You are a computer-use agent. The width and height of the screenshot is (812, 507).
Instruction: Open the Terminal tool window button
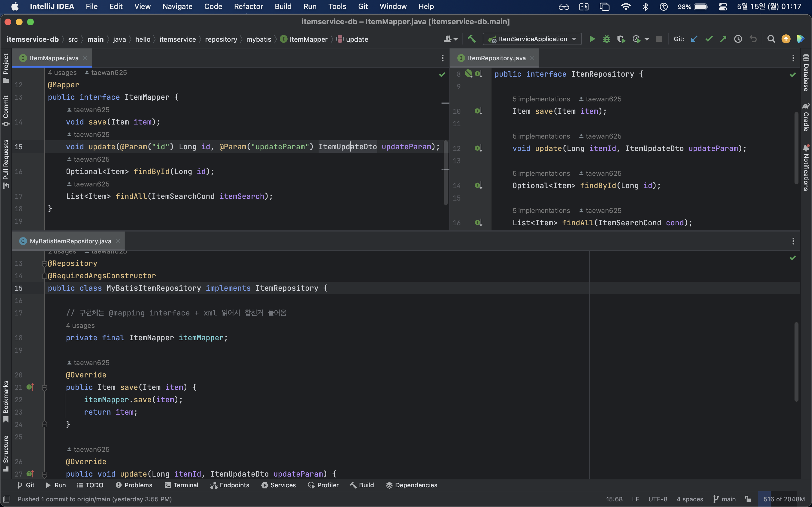coord(182,485)
